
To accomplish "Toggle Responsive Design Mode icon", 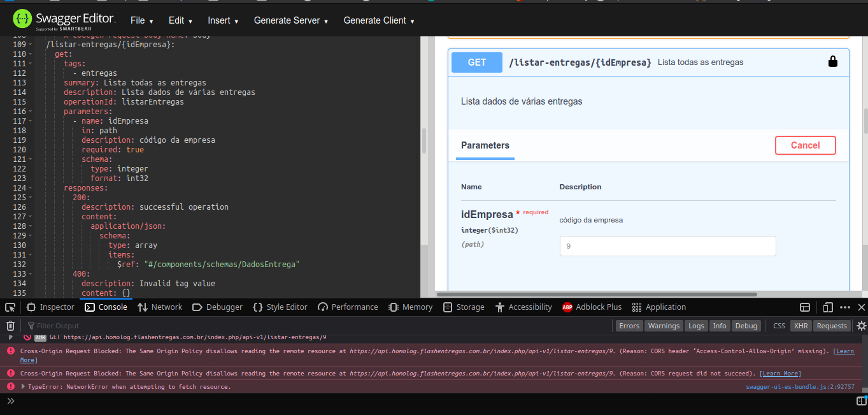I will click(x=827, y=307).
